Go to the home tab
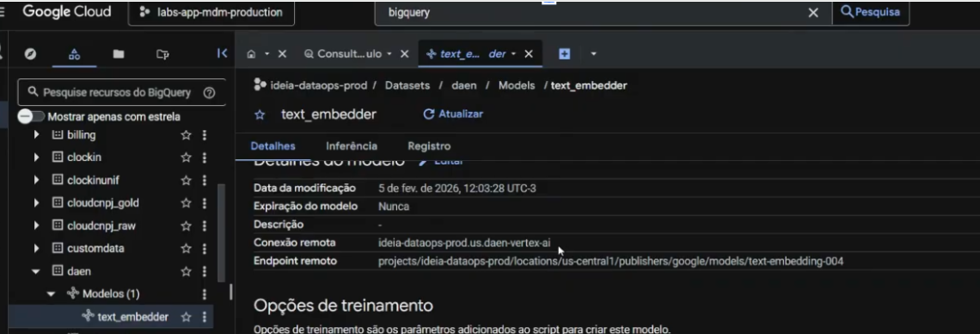This screenshot has width=980, height=334. pyautogui.click(x=251, y=53)
